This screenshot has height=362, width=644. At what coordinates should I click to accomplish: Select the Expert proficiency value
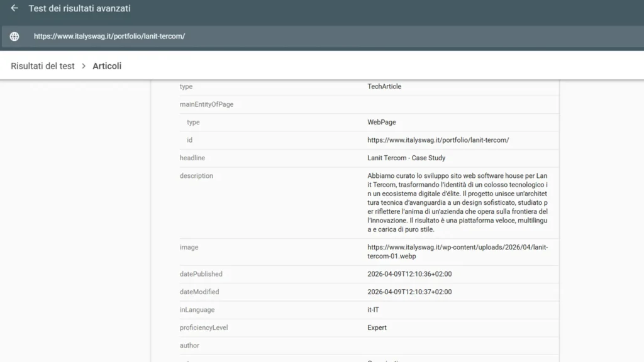pyautogui.click(x=377, y=327)
